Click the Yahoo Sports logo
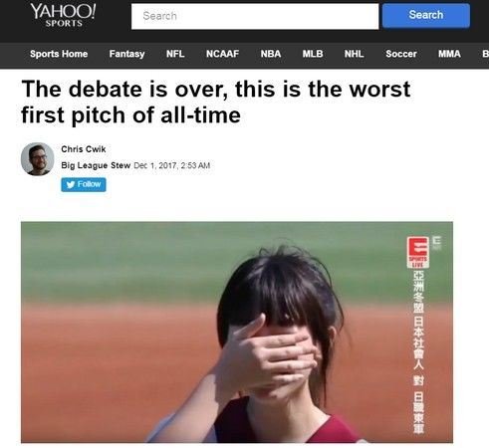489x448 pixels. (63, 15)
